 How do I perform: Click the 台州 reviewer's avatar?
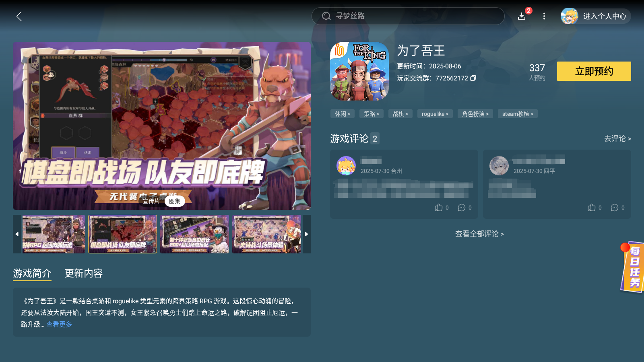[346, 166]
